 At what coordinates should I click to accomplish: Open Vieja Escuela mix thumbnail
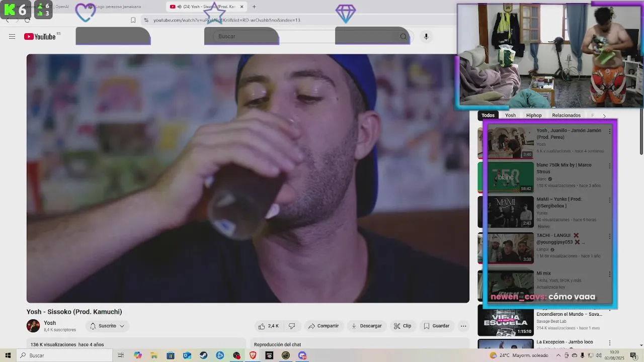click(x=506, y=320)
